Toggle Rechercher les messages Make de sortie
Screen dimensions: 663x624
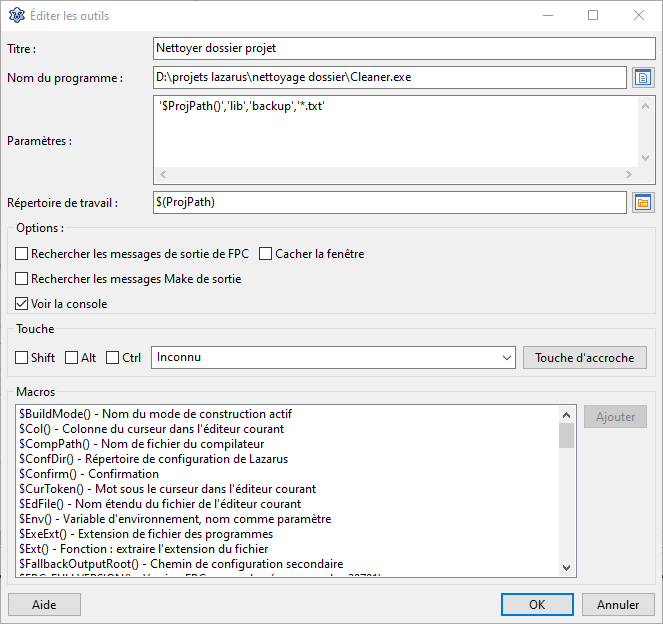[x=22, y=279]
